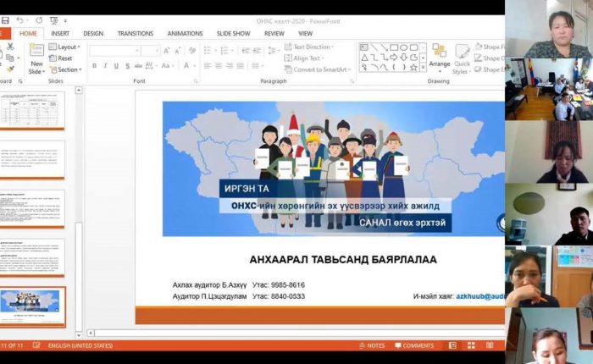
Task: Undo the last action in Quick Access Toolbar
Action: click(19, 20)
